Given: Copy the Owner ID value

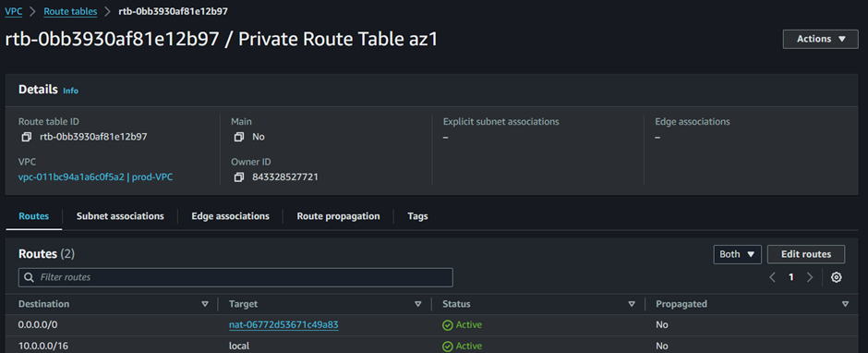Looking at the screenshot, I should tap(238, 177).
